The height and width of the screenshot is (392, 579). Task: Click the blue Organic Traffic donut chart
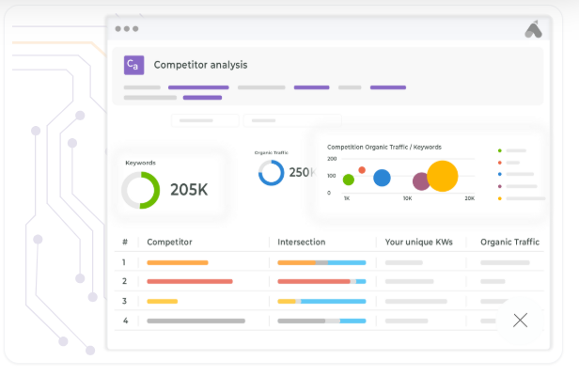[x=271, y=172]
